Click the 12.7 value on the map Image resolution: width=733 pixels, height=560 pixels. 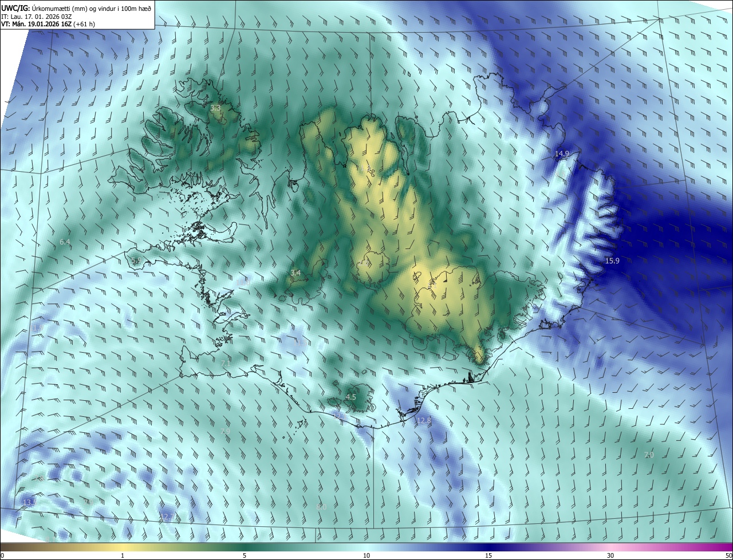[166, 517]
